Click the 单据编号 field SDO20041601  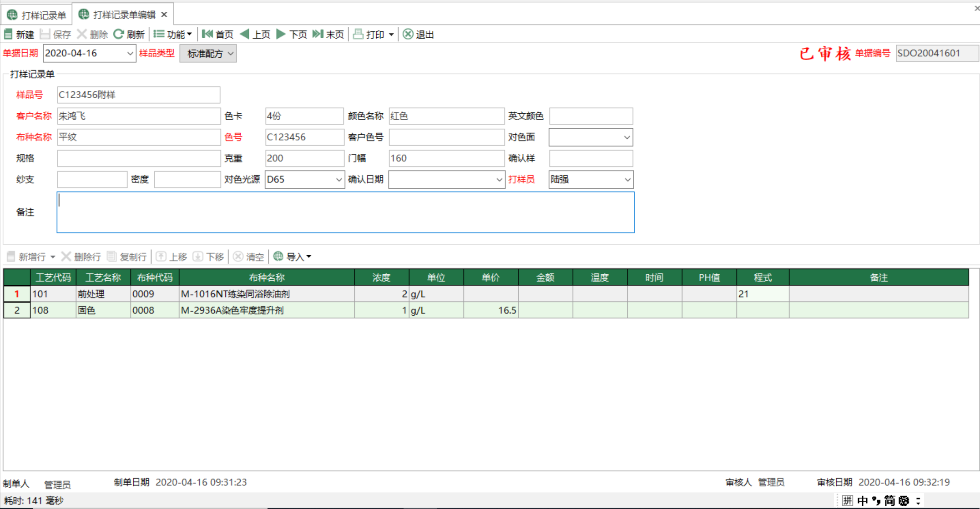coord(936,53)
